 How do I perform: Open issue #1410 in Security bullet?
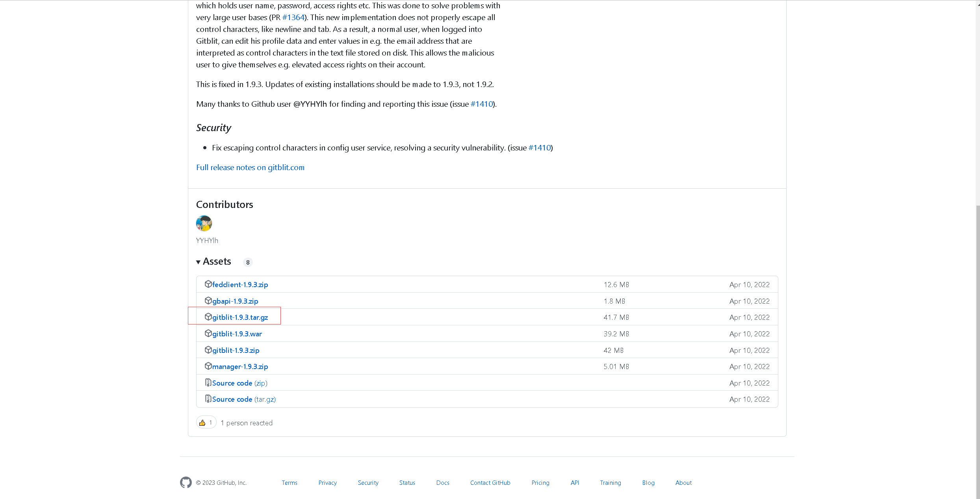pos(540,148)
